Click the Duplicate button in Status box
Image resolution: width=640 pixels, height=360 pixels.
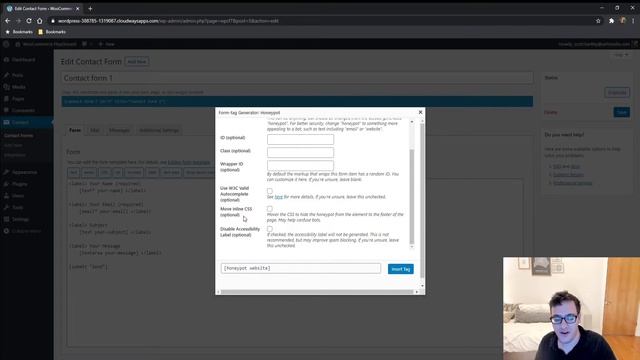click(617, 93)
